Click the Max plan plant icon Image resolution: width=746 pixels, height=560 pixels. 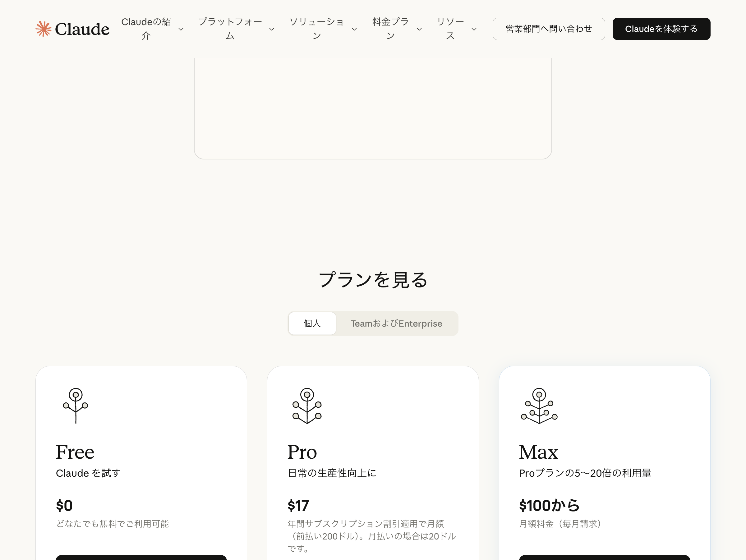(x=539, y=406)
